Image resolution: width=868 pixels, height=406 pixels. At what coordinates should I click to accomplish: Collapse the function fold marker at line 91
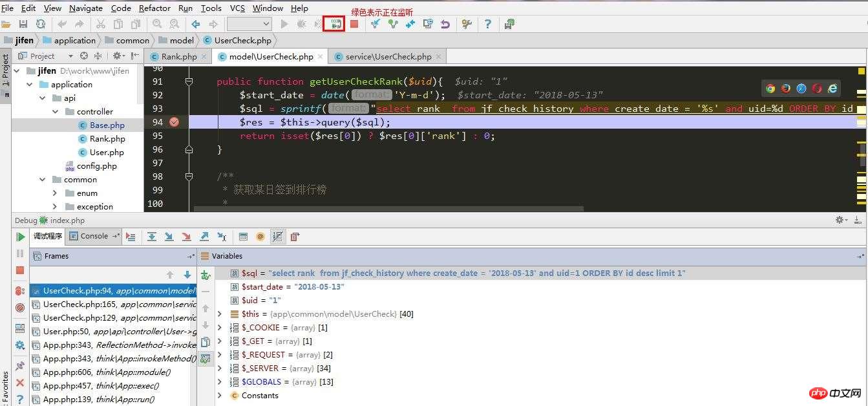click(189, 81)
